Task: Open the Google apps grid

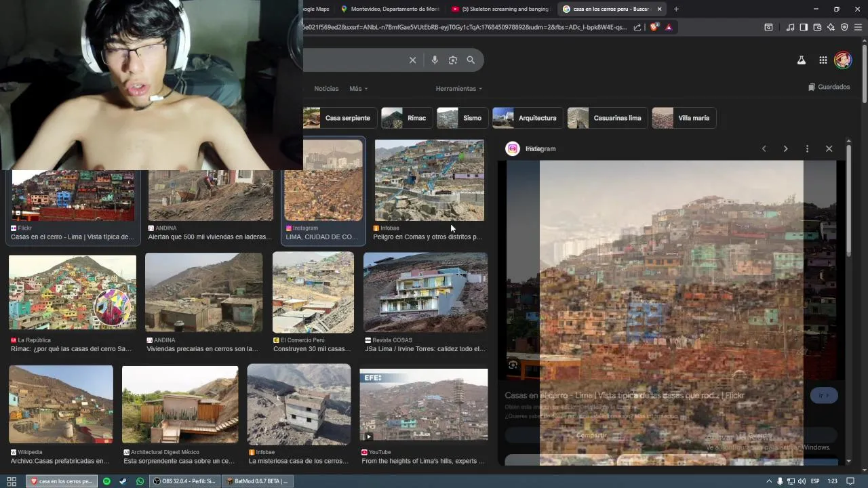Action: (823, 60)
